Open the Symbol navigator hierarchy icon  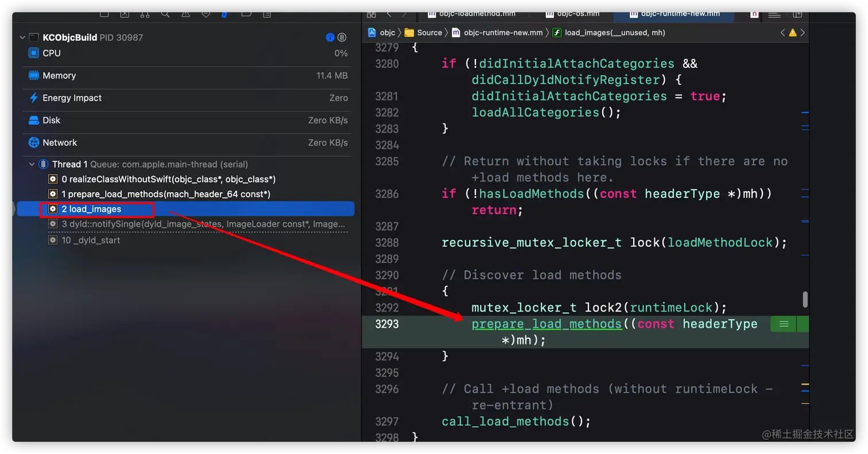pyautogui.click(x=145, y=14)
